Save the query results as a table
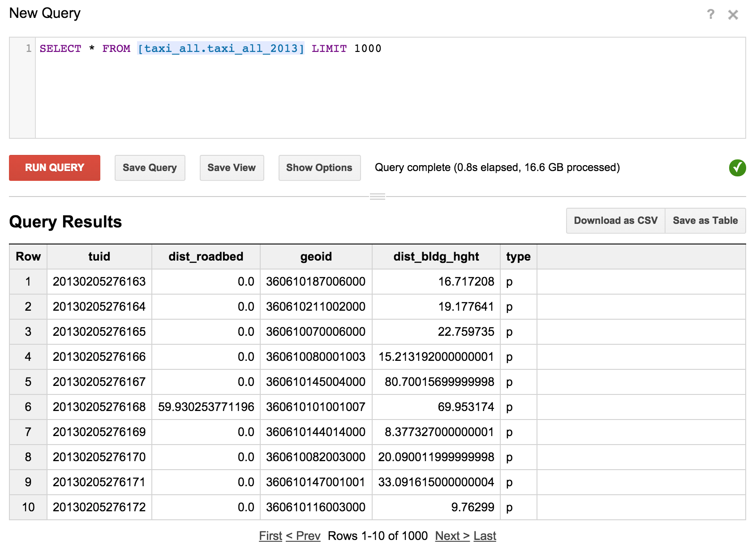Viewport: 756px width, 548px height. click(x=705, y=220)
